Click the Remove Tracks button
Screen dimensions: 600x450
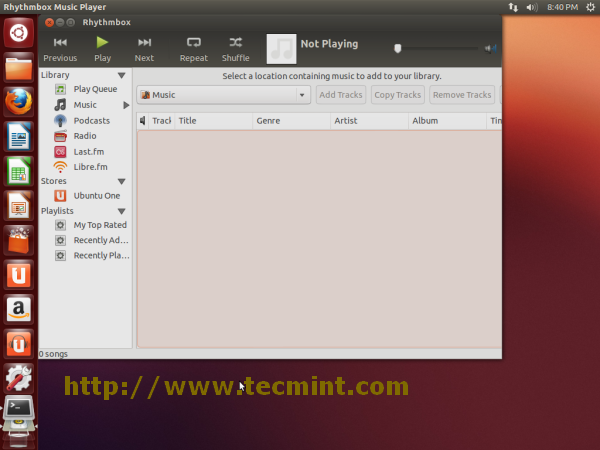(x=462, y=95)
